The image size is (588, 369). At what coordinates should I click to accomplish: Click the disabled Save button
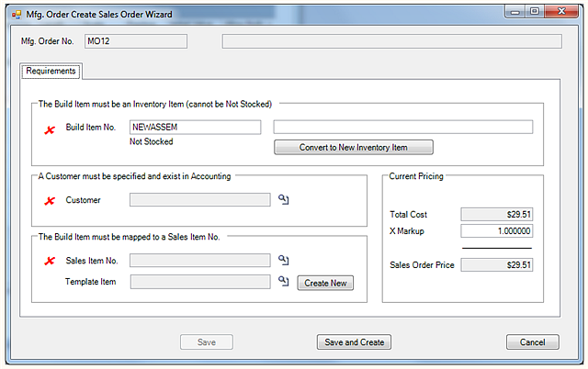click(207, 342)
